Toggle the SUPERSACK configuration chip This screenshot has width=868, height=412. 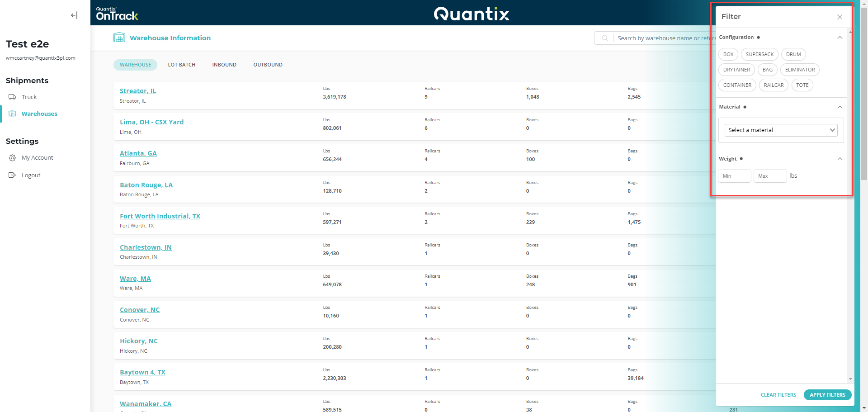pyautogui.click(x=759, y=54)
